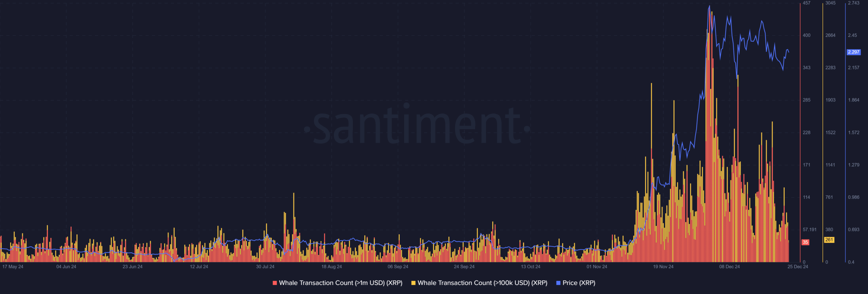Click the 343 axis value

(x=807, y=68)
